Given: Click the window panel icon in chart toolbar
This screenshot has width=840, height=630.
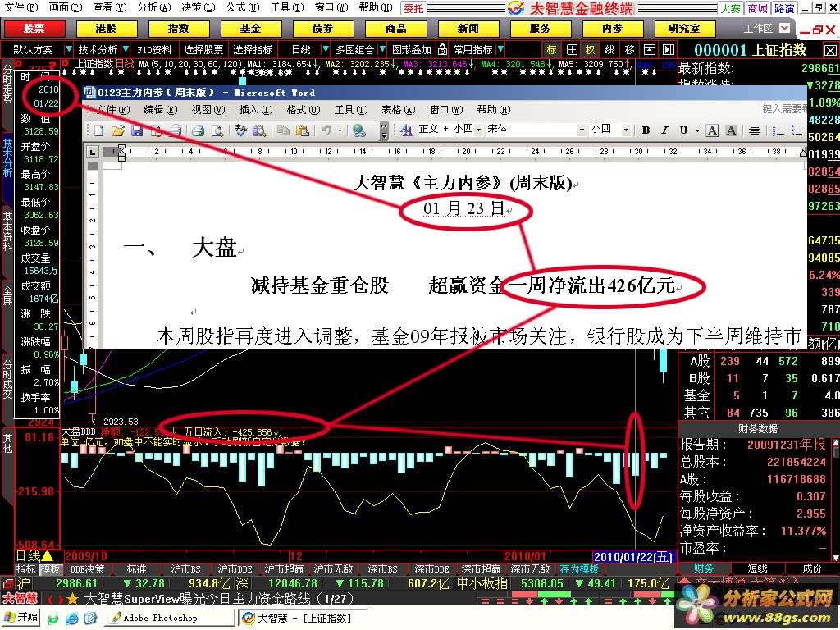Looking at the screenshot, I should coord(650,50).
